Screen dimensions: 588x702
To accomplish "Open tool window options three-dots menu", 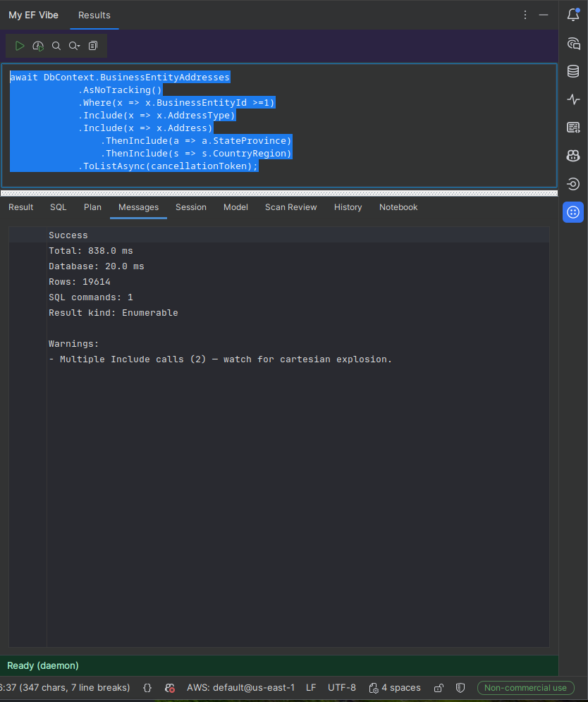I will 525,15.
